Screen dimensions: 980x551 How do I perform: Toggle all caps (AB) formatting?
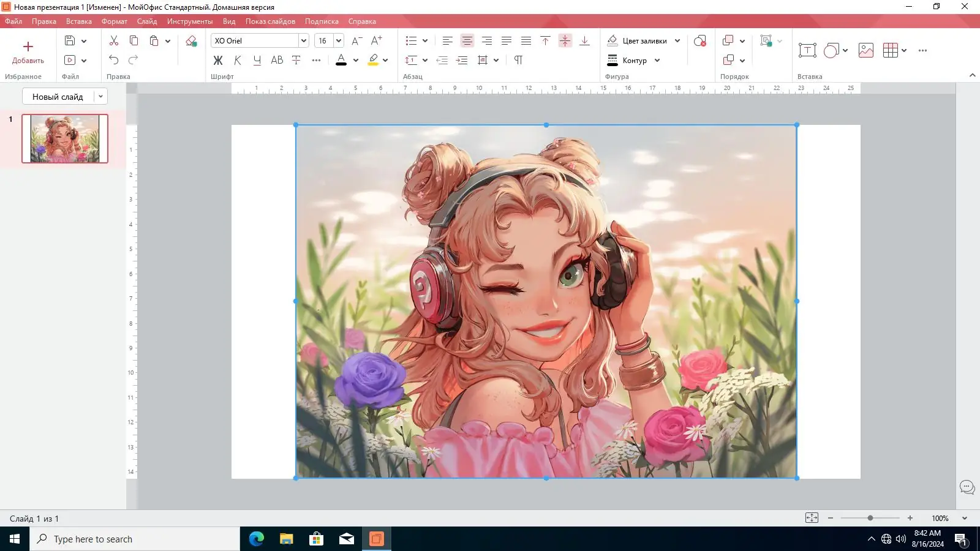click(x=277, y=60)
